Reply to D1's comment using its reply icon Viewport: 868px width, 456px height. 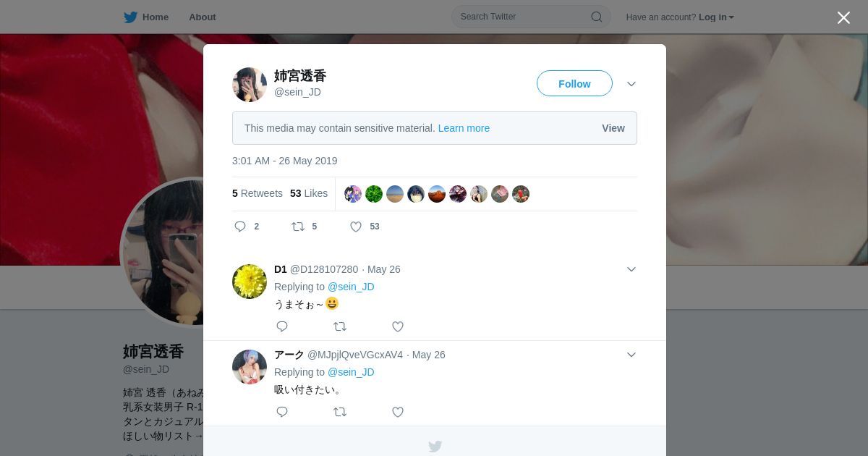click(x=282, y=326)
